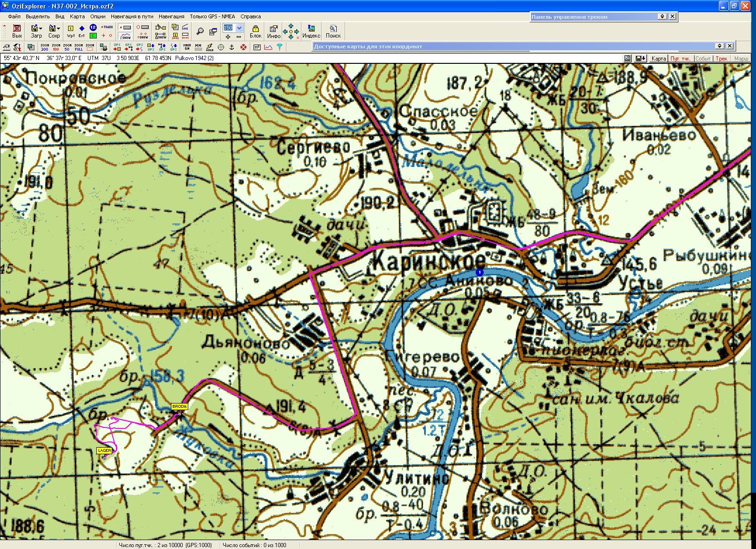Screen dimensions: 756x549
Task: Open the Загр load dropdown arrow
Action: [41, 29]
